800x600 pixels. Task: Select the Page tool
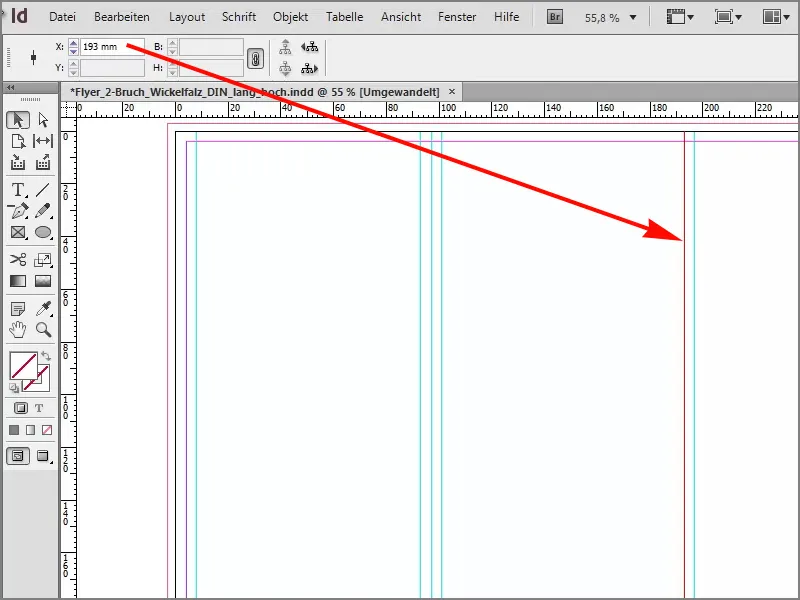coord(18,141)
